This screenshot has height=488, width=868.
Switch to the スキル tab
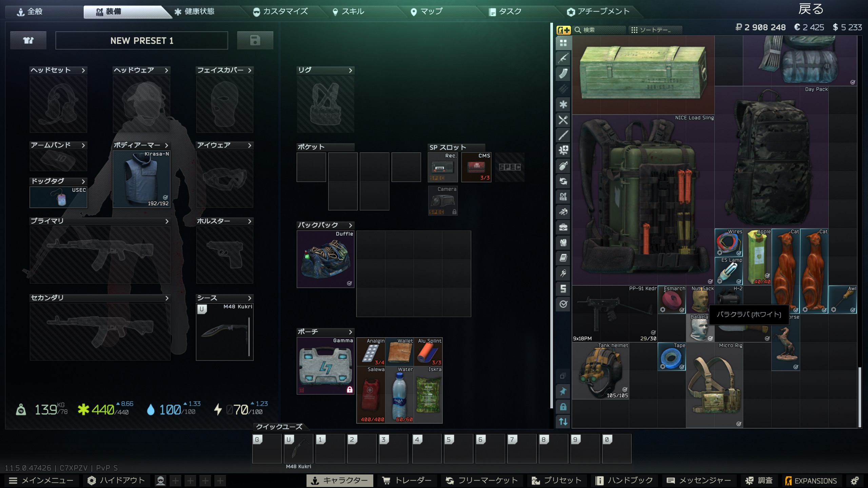(x=353, y=12)
